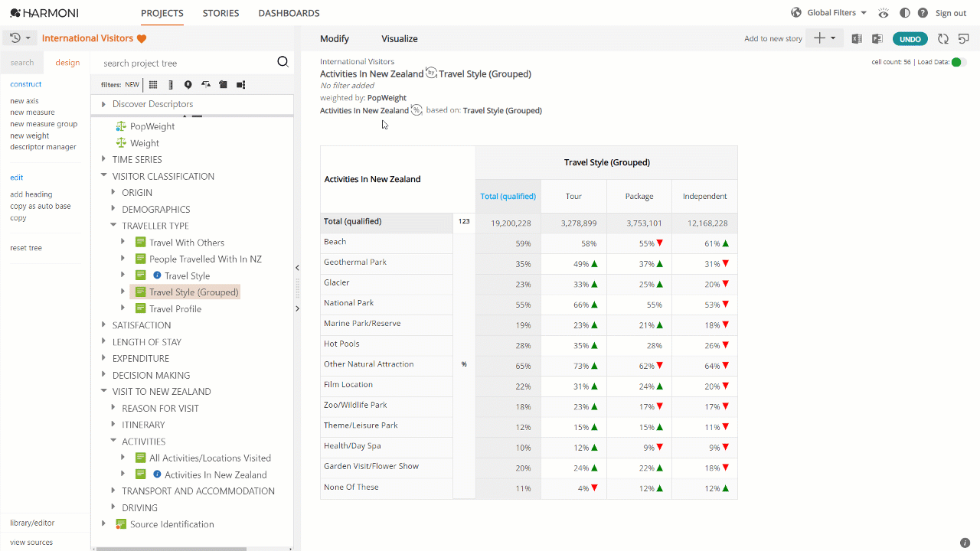
Task: Click the weight scale filter icon
Action: pyautogui.click(x=206, y=85)
